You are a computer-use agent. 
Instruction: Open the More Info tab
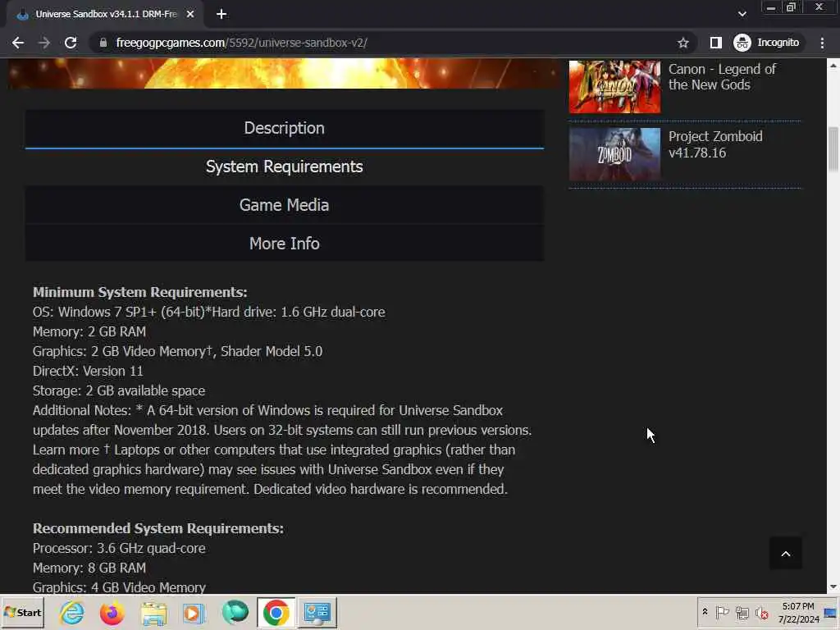tap(285, 244)
